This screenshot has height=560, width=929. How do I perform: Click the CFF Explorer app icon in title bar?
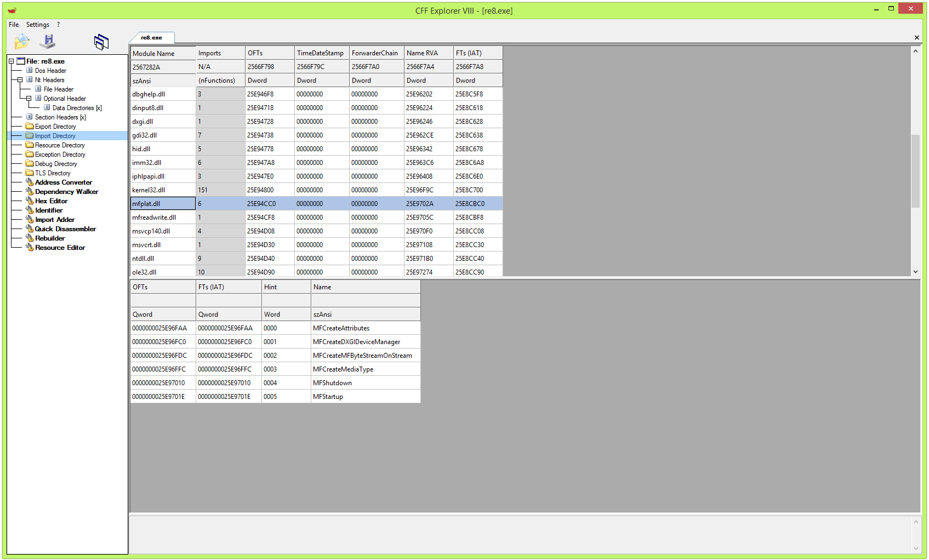12,10
